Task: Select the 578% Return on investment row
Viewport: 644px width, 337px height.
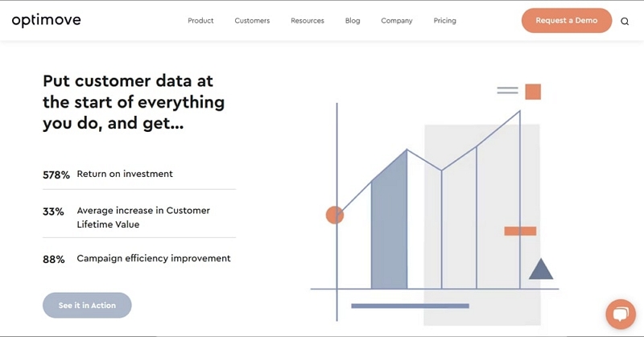Action: pos(139,175)
